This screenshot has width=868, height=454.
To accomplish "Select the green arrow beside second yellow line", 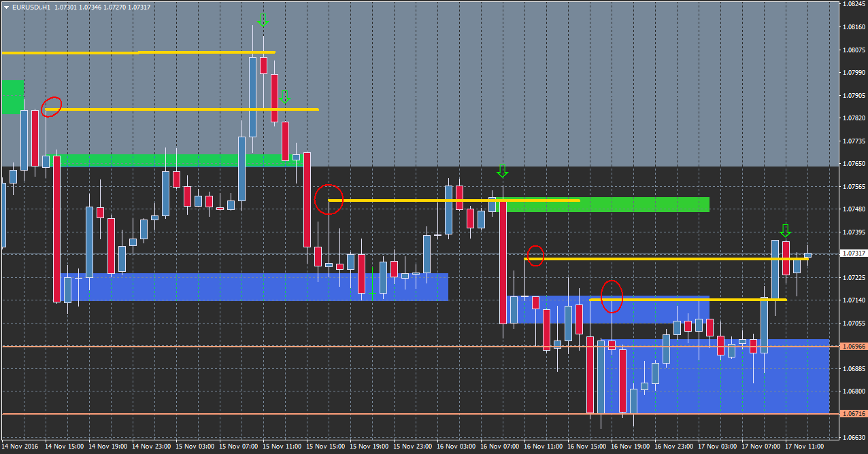I will click(284, 97).
